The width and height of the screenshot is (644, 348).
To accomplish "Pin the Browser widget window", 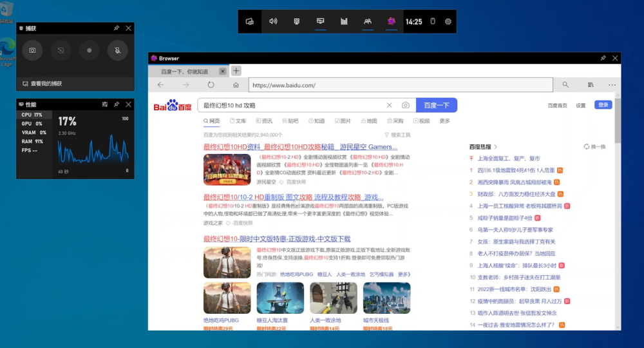I will [603, 58].
